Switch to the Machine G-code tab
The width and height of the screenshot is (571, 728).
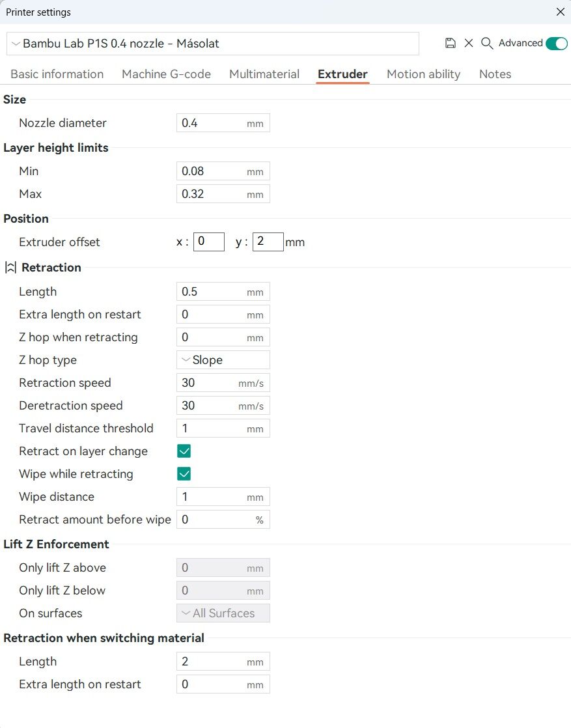point(166,74)
